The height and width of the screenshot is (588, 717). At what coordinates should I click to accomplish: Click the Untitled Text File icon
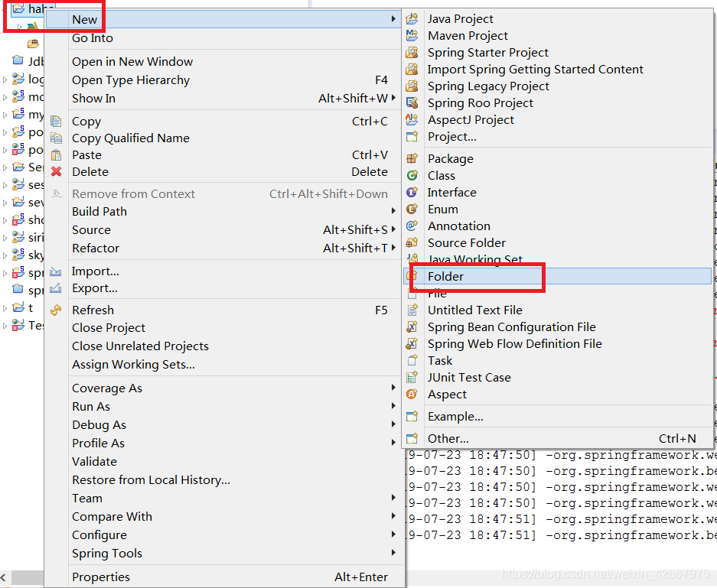point(412,310)
